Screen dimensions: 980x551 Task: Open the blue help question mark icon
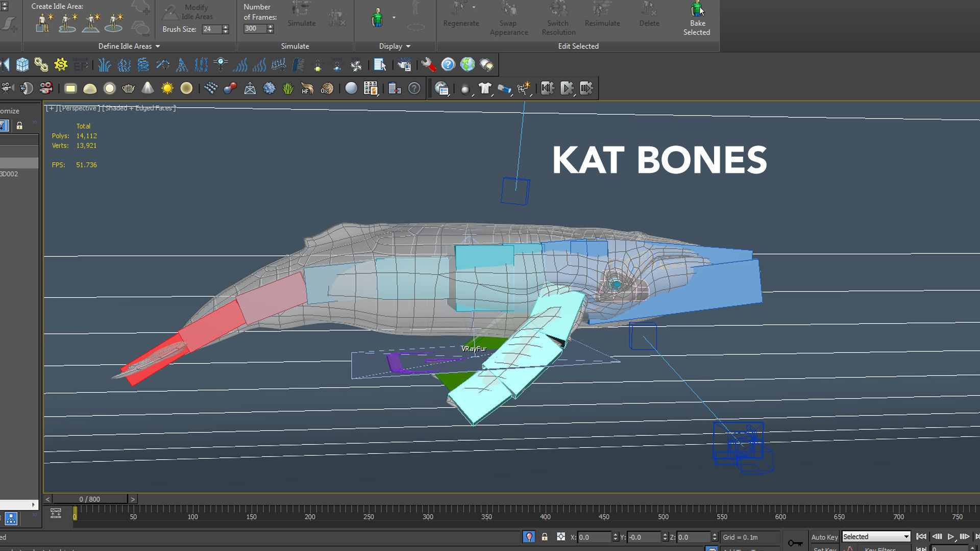click(x=448, y=65)
